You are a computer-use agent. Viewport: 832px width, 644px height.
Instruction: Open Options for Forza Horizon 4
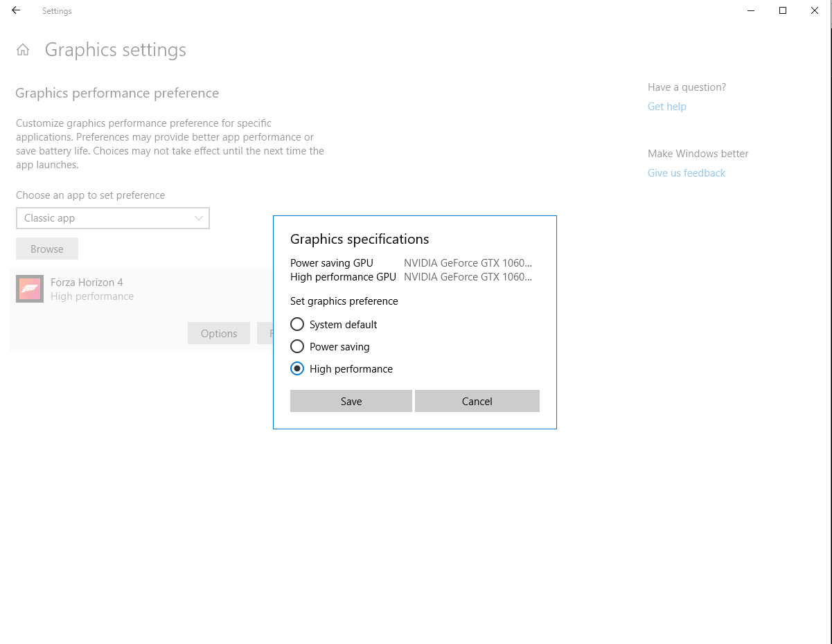pos(219,333)
